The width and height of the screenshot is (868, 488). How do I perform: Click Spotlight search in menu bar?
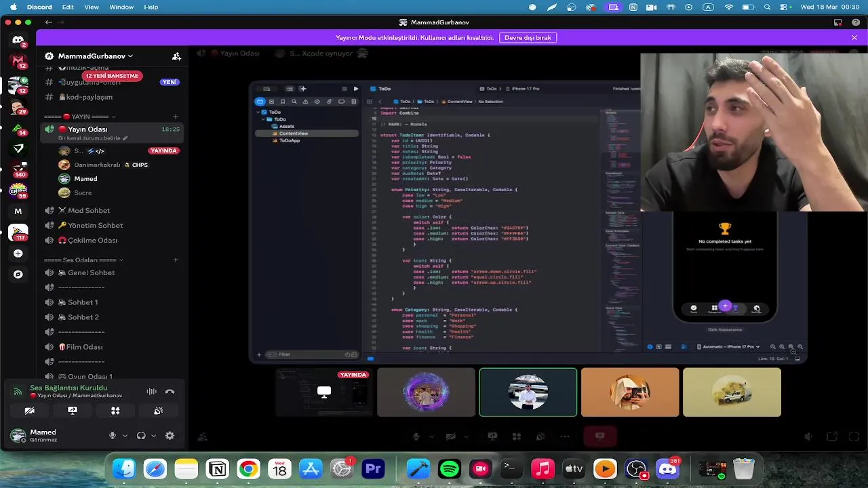(x=768, y=7)
